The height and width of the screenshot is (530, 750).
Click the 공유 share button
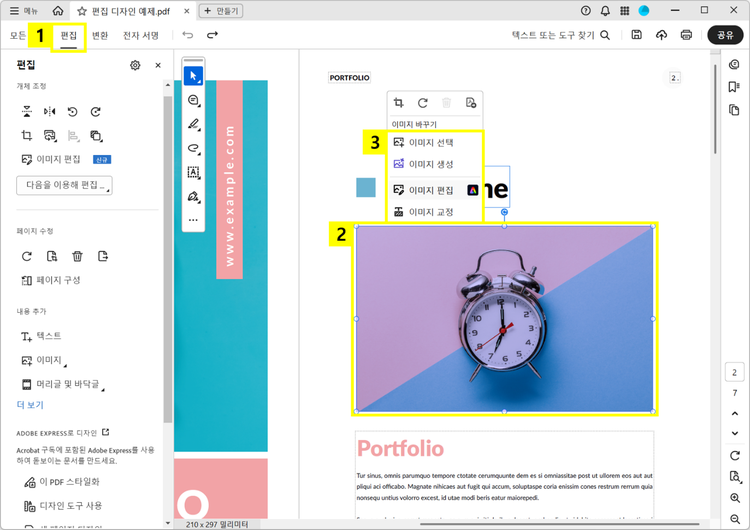pyautogui.click(x=725, y=35)
